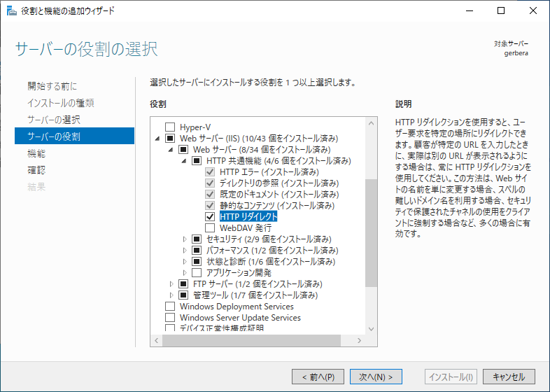This screenshot has width=550, height=392.
Task: Expand the 状態と診断 node
Action: pos(185,262)
